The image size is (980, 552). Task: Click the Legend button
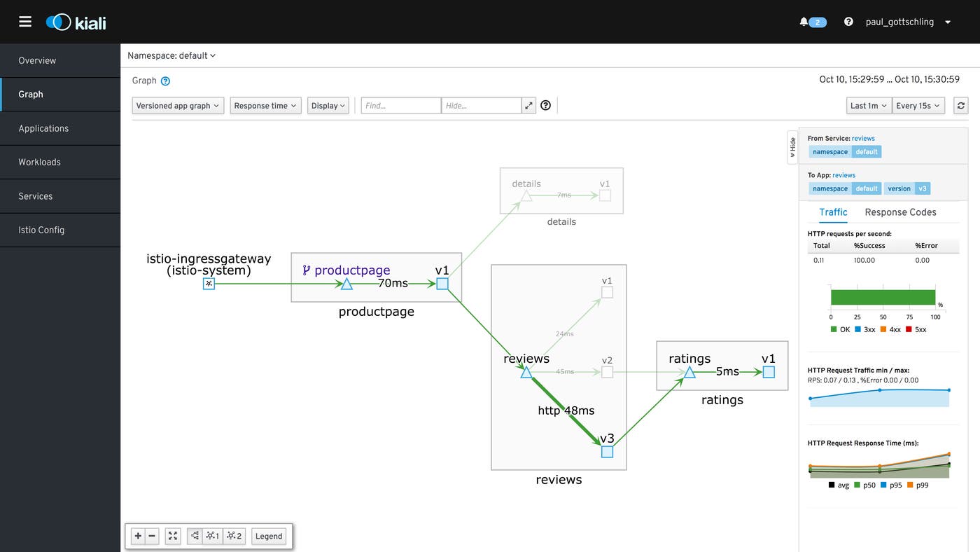(x=269, y=536)
